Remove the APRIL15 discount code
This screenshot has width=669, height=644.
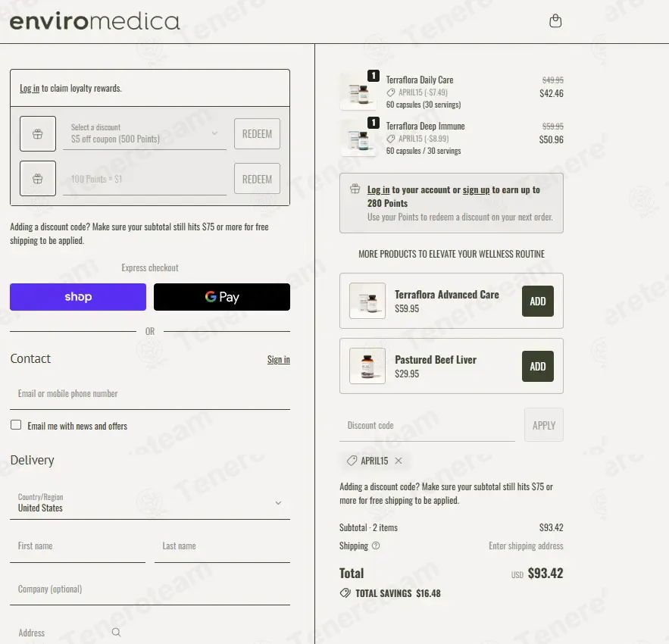click(398, 461)
